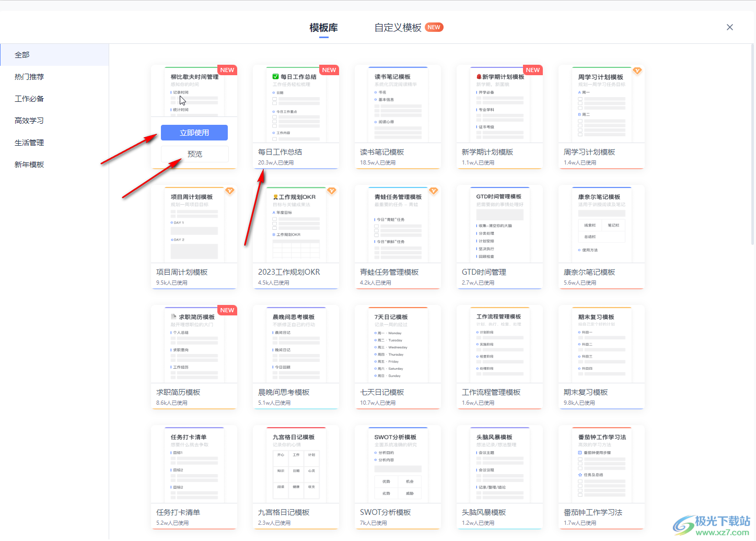Click NEW badge beside 自定义模板 tab
This screenshot has width=756, height=541.
[x=434, y=27]
